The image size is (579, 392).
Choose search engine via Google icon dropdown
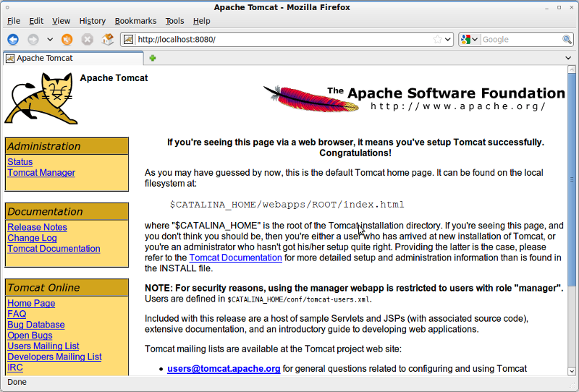470,39
